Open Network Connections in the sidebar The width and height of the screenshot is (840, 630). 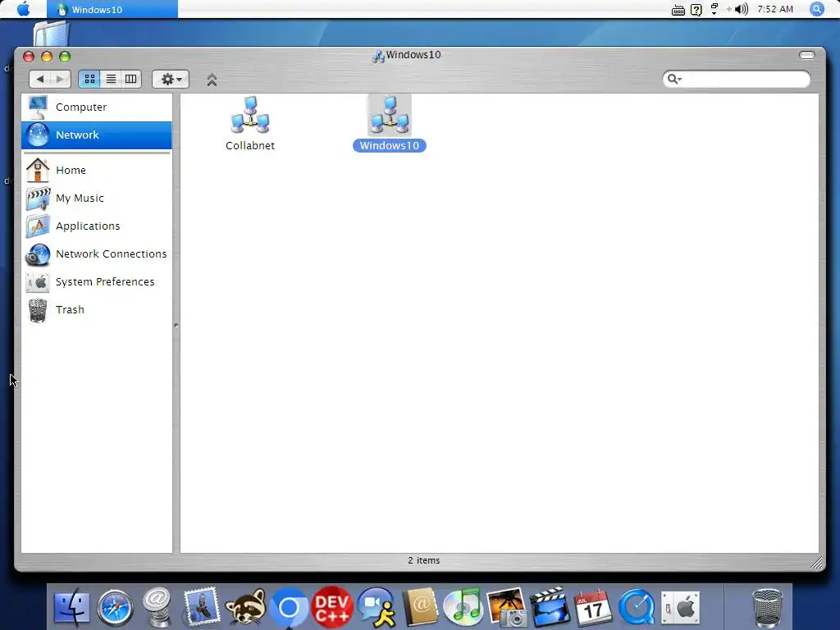(97, 254)
